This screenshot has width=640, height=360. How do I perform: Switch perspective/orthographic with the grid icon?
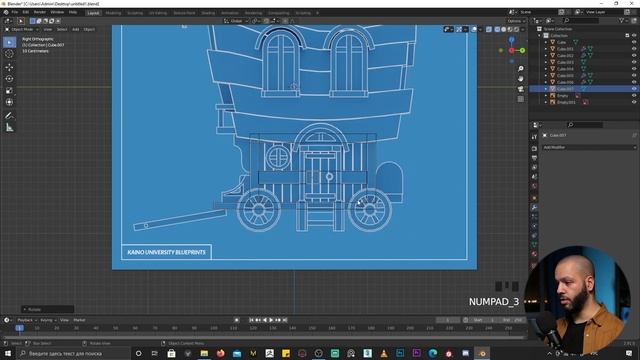(x=520, y=99)
